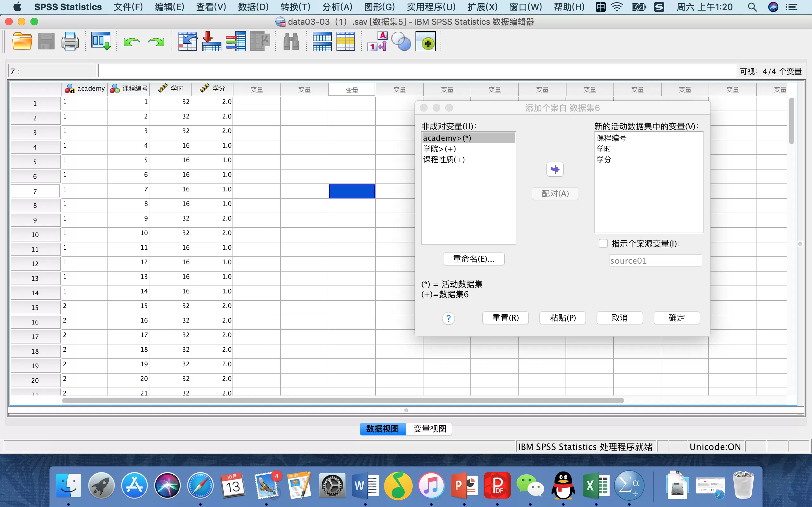Undo the last action
The image size is (812, 507).
[x=132, y=41]
